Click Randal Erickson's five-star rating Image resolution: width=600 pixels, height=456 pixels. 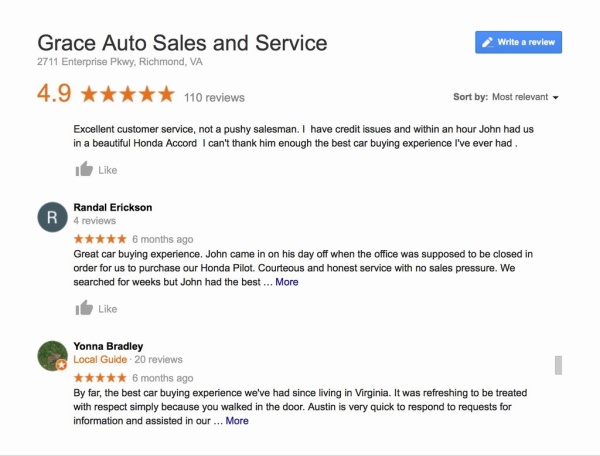(100, 239)
